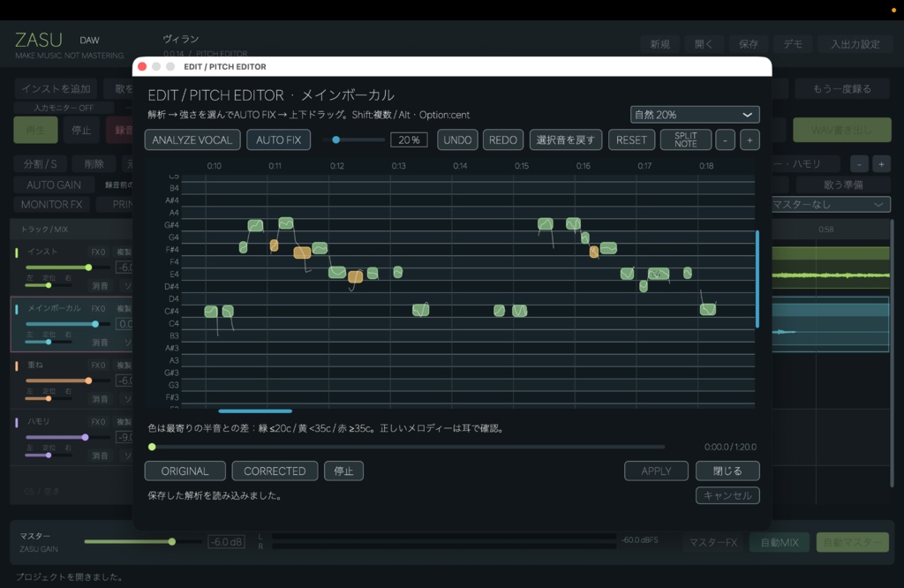Click 自動MIX in the main window
Screen dimensions: 904x588
coord(780,542)
